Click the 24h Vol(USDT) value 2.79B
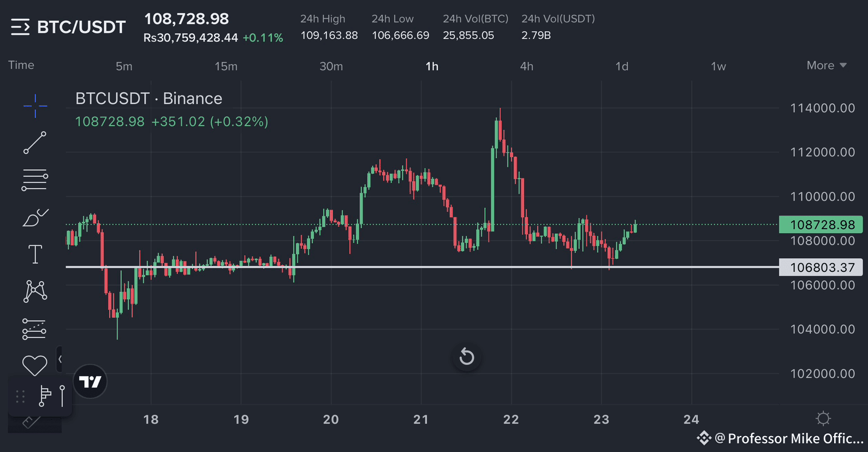This screenshot has width=868, height=452. click(536, 35)
